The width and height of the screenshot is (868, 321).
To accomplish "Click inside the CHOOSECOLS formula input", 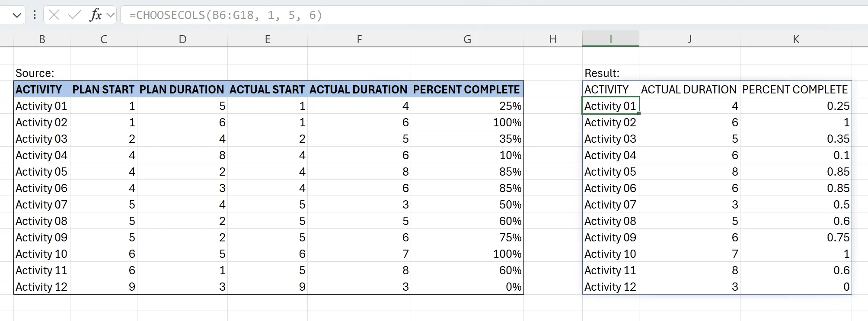I will click(494, 15).
